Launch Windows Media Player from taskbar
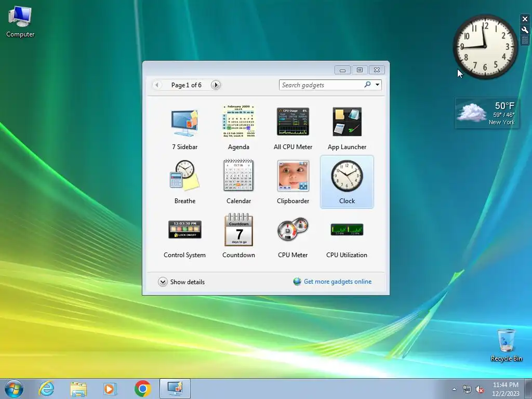 pyautogui.click(x=110, y=389)
